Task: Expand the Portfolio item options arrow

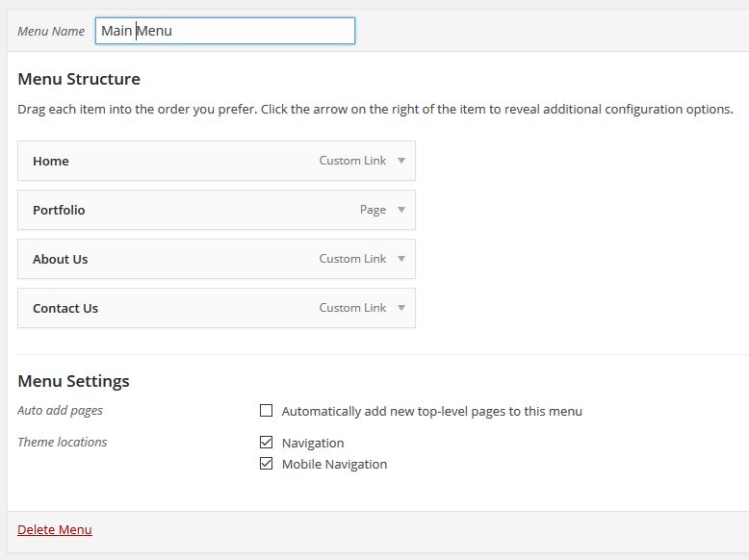Action: point(401,210)
